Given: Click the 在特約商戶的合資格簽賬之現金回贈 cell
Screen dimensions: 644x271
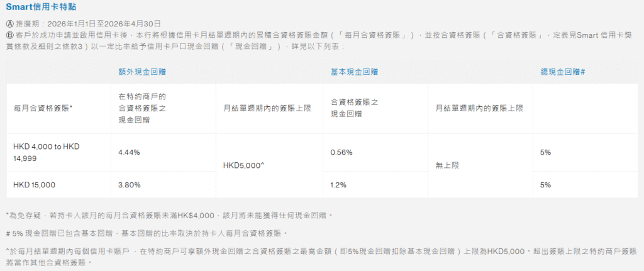Looking at the screenshot, I should coord(143,108).
